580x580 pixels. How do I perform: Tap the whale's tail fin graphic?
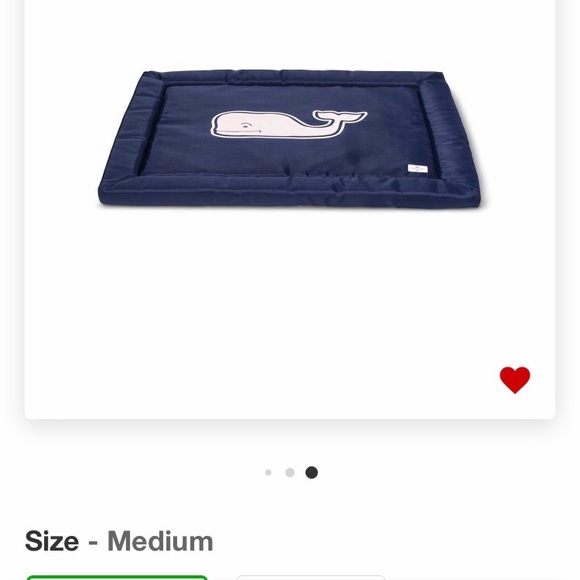(340, 117)
